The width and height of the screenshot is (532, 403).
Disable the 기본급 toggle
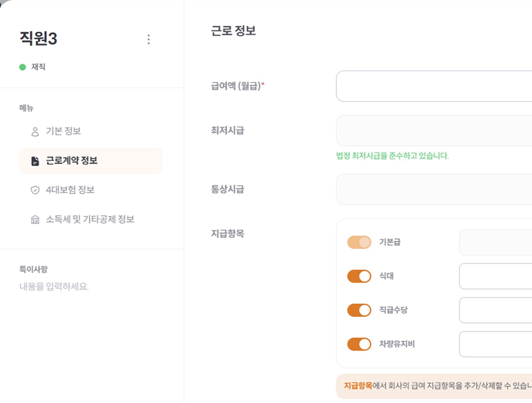click(359, 242)
